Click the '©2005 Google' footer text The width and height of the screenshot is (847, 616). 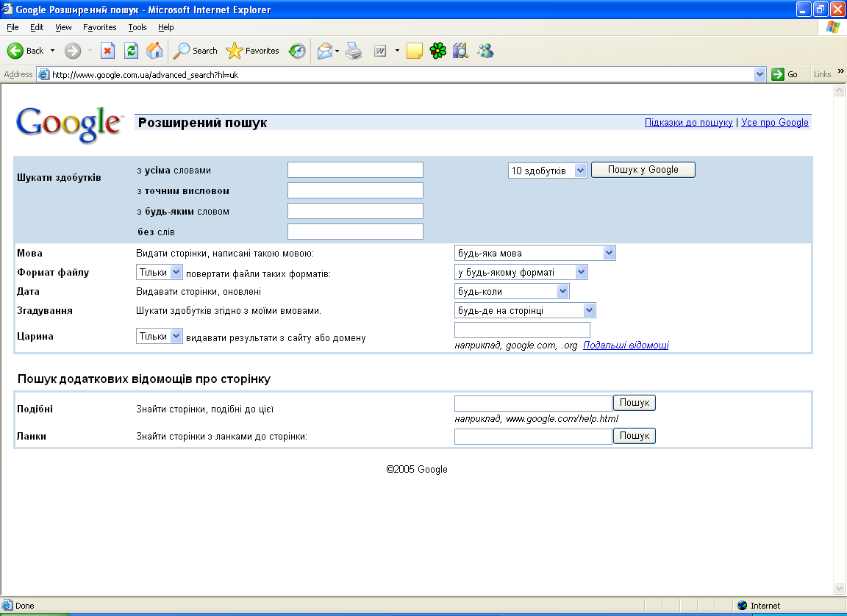click(417, 469)
